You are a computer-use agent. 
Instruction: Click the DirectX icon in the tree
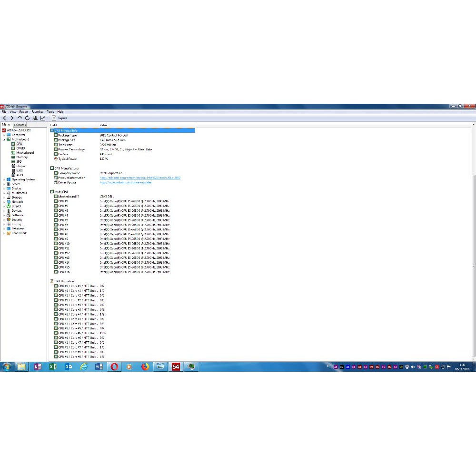9,206
